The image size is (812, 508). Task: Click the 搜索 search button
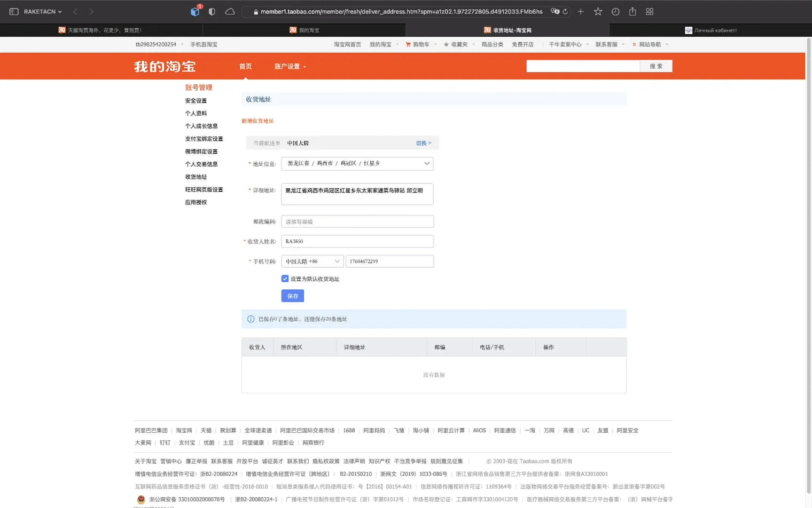coord(656,66)
